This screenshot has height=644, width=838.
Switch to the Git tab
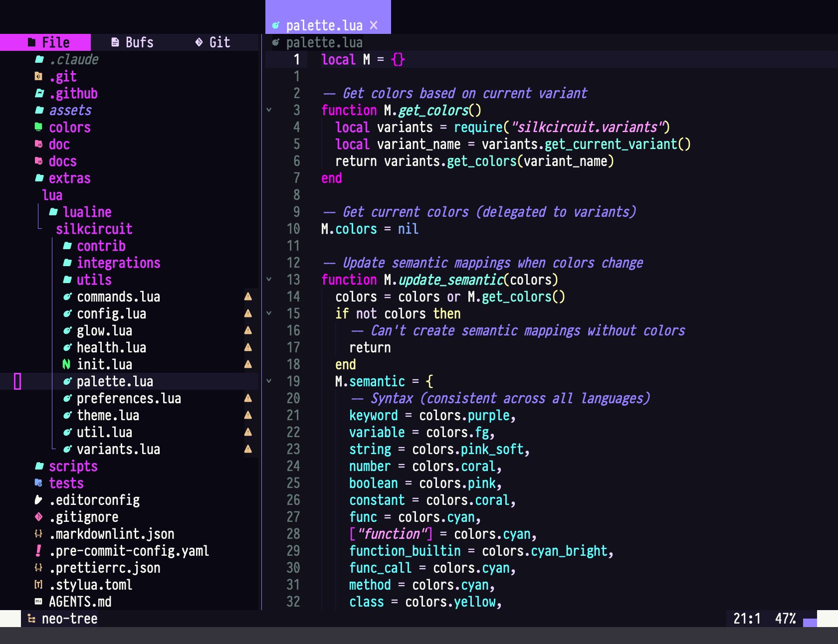[213, 42]
